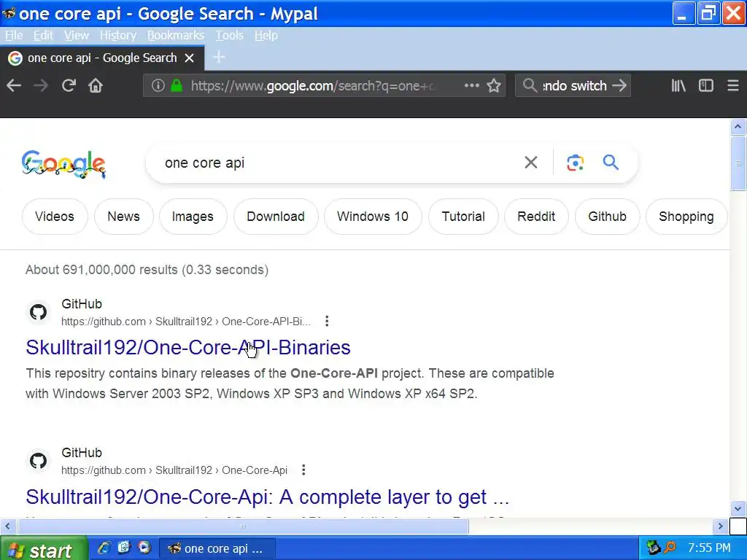Clear the Google search box with X
Screen dimensions: 747x560
531,163
